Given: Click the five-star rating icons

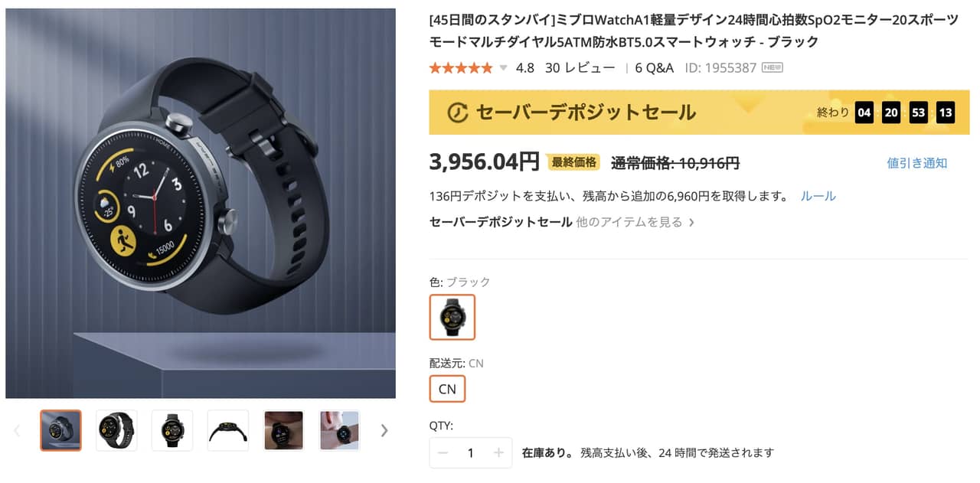Looking at the screenshot, I should tap(461, 68).
